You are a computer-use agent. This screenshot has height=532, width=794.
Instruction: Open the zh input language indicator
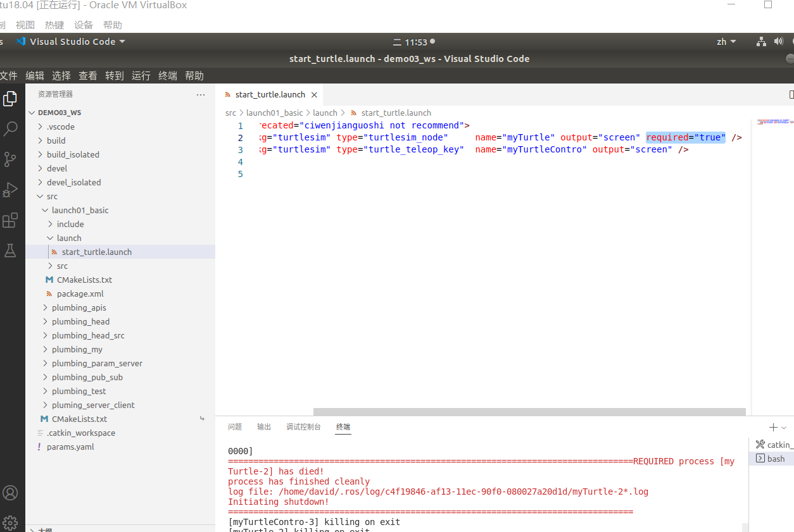pyautogui.click(x=726, y=42)
